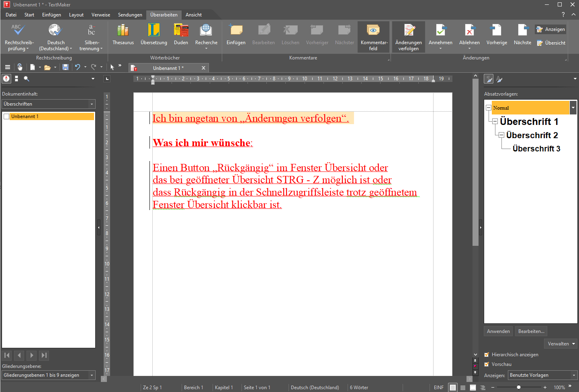Open the Duden dictionary
The width and height of the screenshot is (579, 392).
[181, 35]
